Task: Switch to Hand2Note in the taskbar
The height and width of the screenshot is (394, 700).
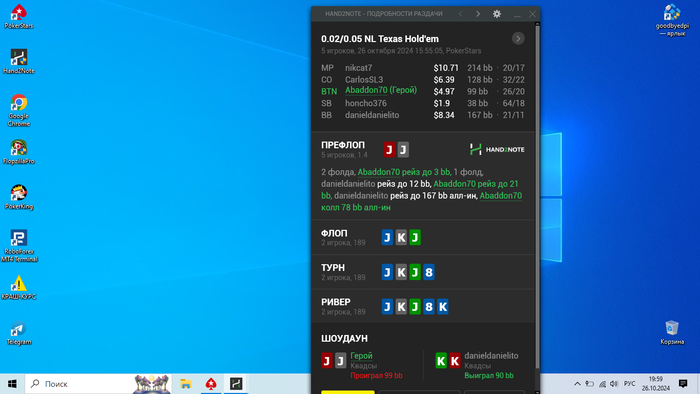Action: (x=236, y=384)
